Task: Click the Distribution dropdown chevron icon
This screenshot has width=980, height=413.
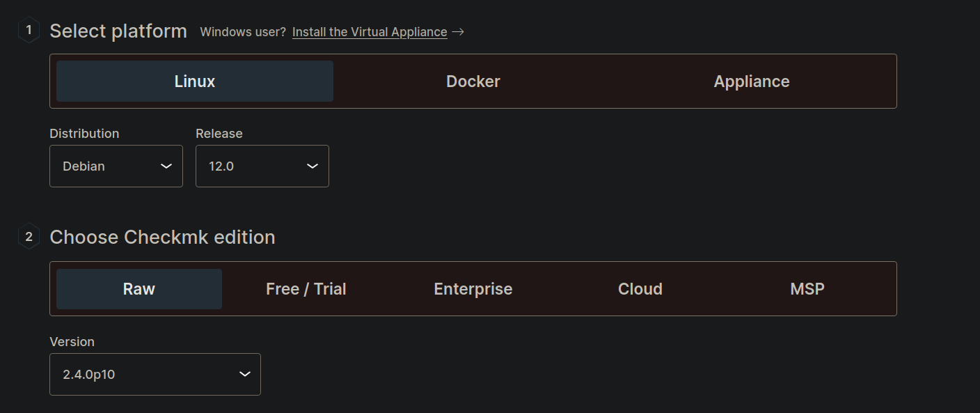Action: click(166, 166)
